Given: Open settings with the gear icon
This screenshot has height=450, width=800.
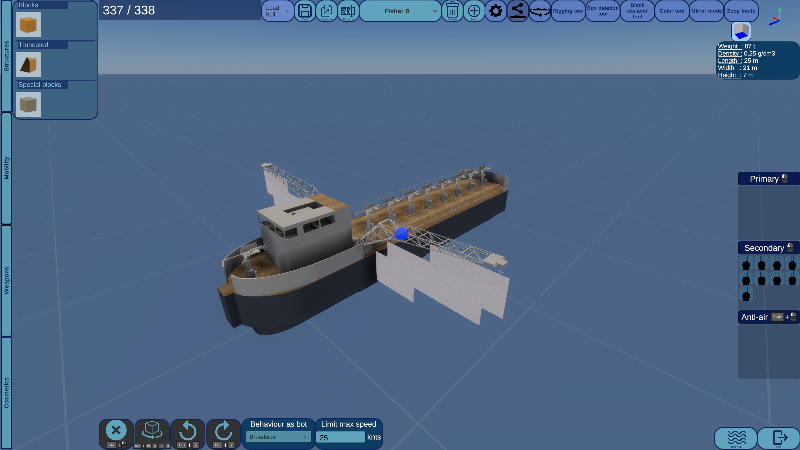Looking at the screenshot, I should point(495,11).
